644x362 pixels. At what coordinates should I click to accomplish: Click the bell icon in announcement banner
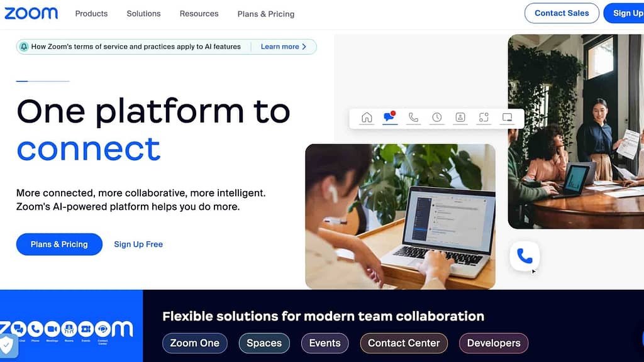(24, 47)
